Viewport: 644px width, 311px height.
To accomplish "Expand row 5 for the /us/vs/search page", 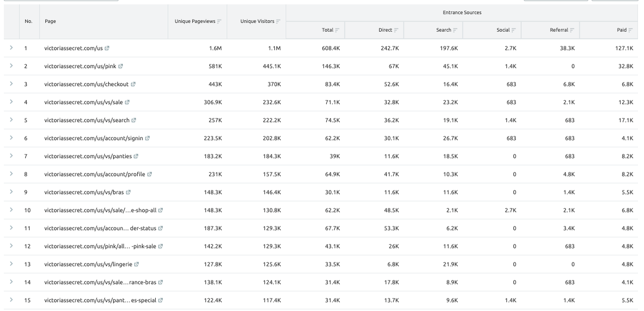I will 11,120.
